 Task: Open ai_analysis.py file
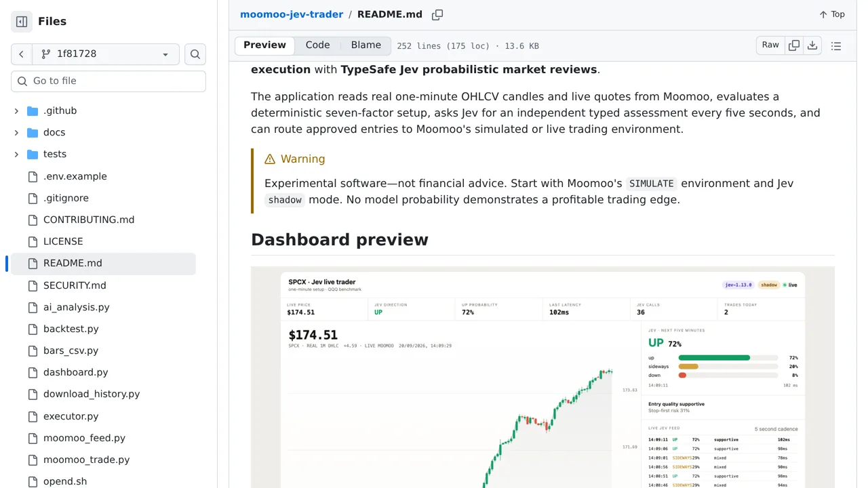coord(77,307)
